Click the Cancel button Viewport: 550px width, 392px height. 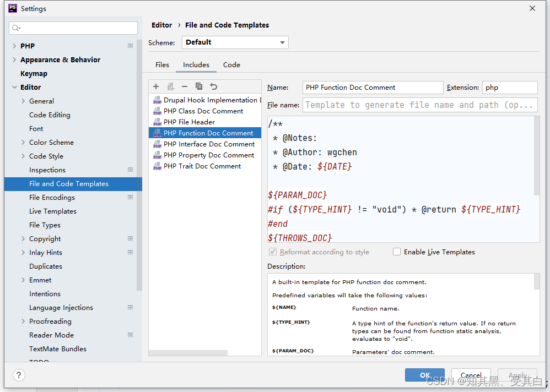(x=471, y=375)
